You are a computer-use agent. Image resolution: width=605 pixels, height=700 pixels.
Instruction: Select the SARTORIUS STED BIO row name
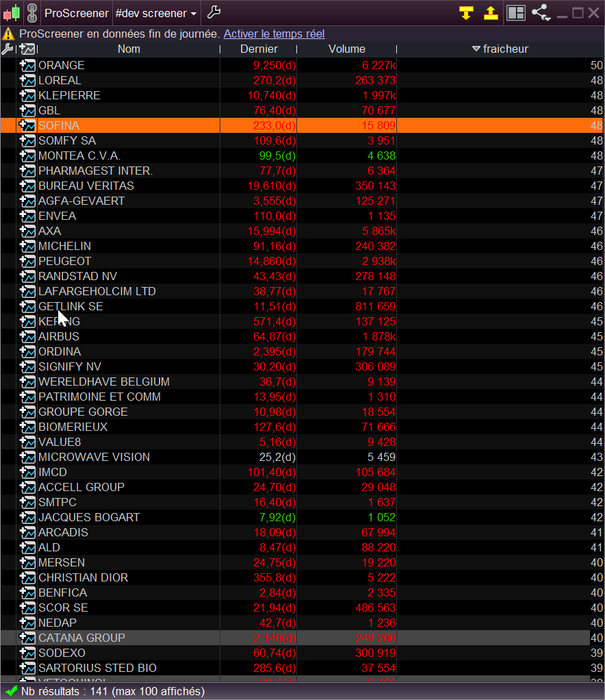98,668
